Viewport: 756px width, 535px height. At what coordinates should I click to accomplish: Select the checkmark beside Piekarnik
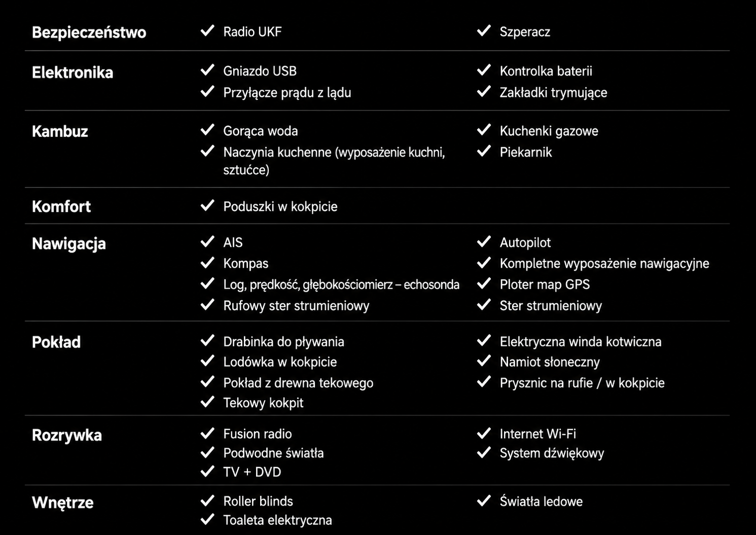click(x=484, y=151)
